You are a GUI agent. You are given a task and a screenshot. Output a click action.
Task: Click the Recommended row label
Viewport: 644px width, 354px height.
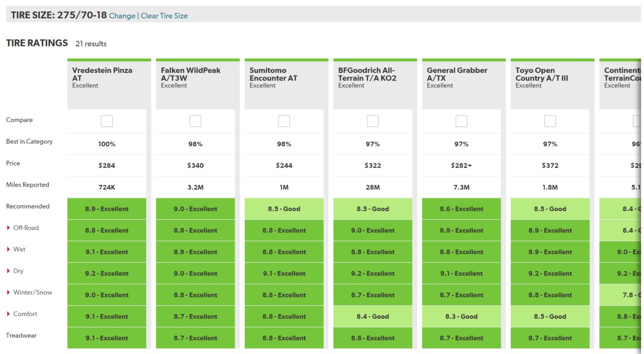click(28, 206)
